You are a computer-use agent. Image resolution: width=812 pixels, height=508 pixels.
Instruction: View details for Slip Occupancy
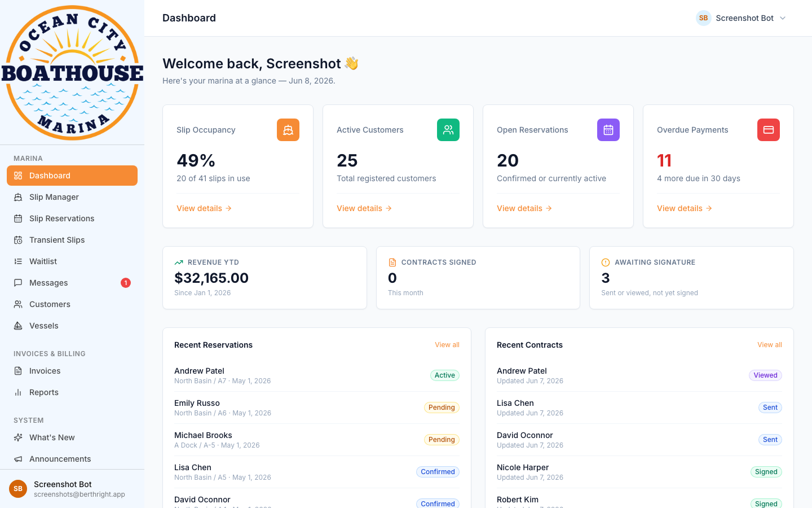coord(204,208)
